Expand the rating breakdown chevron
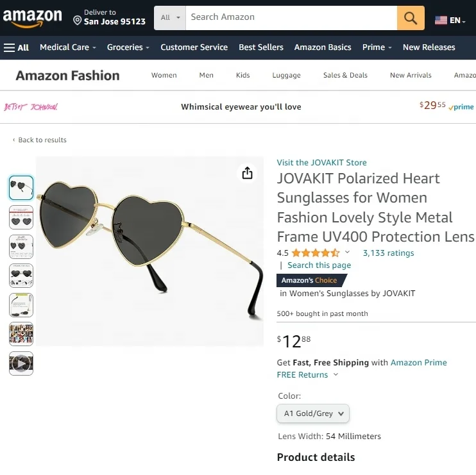The image size is (476, 475). (348, 253)
